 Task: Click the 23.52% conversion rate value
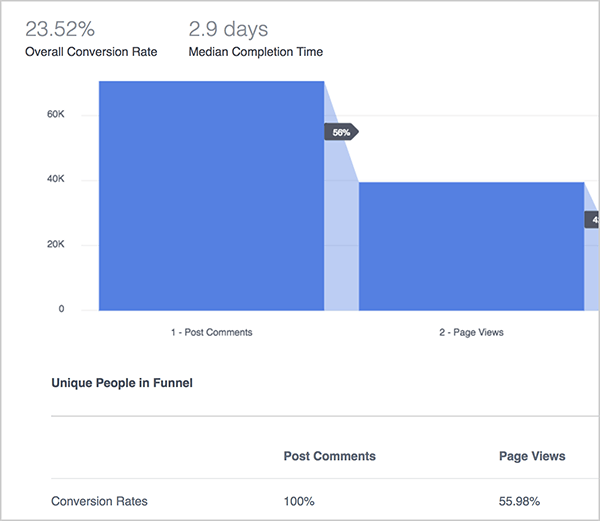(x=60, y=28)
